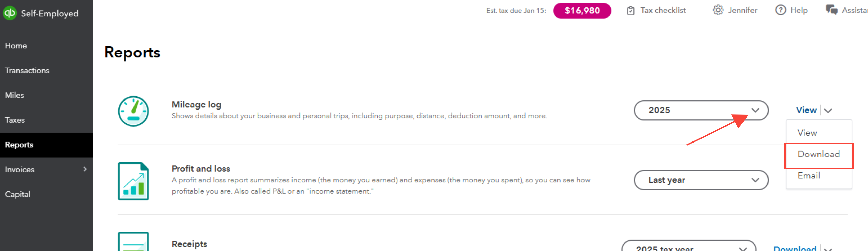Open Miles page from the sidebar
The height and width of the screenshot is (251, 868).
14,95
